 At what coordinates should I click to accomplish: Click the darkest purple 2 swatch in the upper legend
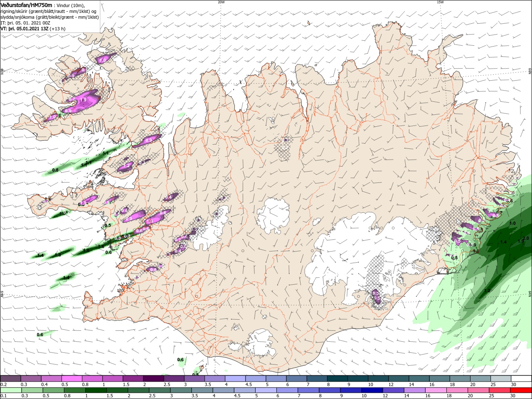click(153, 379)
